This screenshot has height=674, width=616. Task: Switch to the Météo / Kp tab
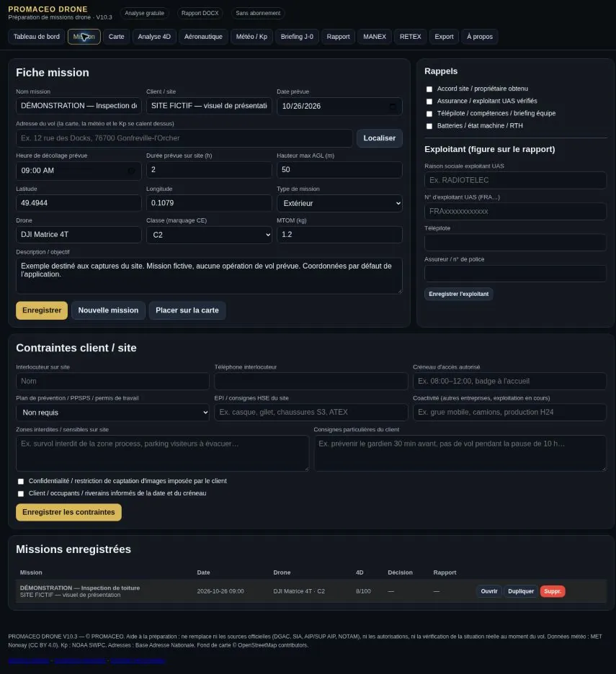(x=251, y=37)
